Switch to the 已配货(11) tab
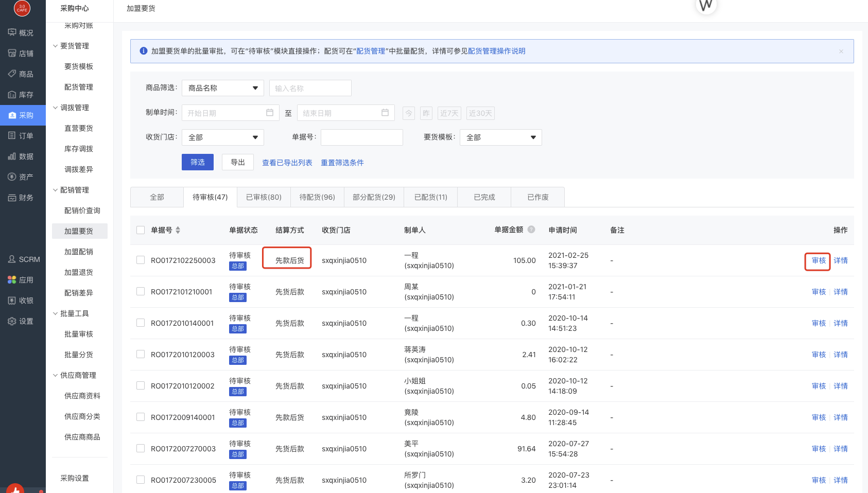 tap(431, 197)
